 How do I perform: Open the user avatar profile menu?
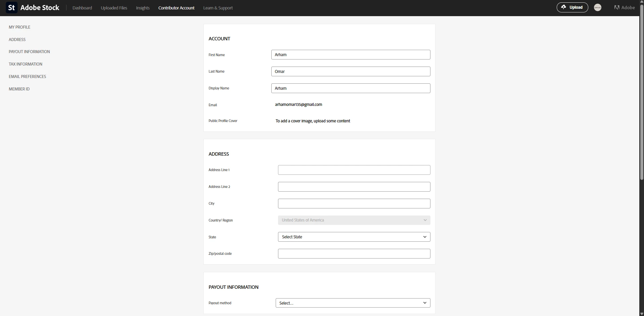click(598, 7)
